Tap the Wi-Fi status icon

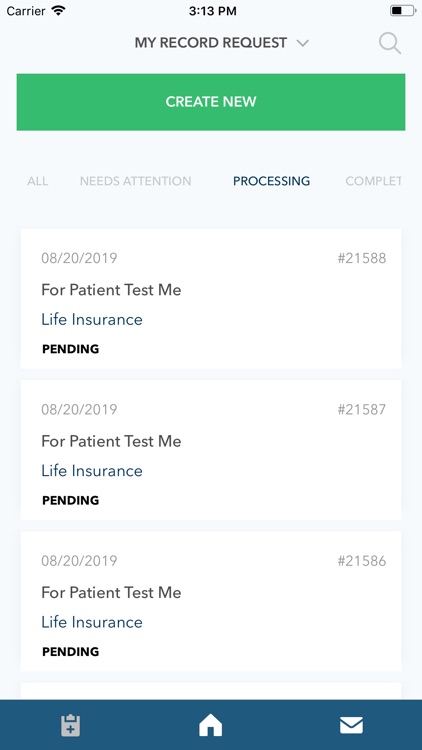(58, 11)
